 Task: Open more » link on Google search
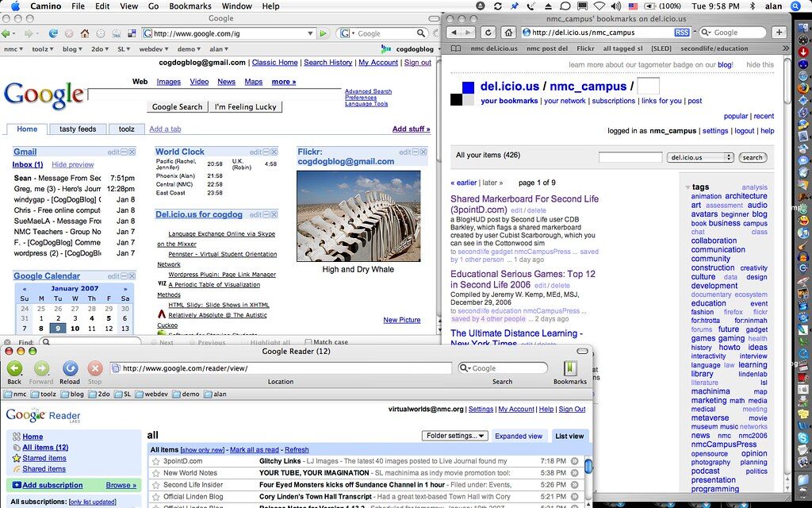tap(284, 82)
